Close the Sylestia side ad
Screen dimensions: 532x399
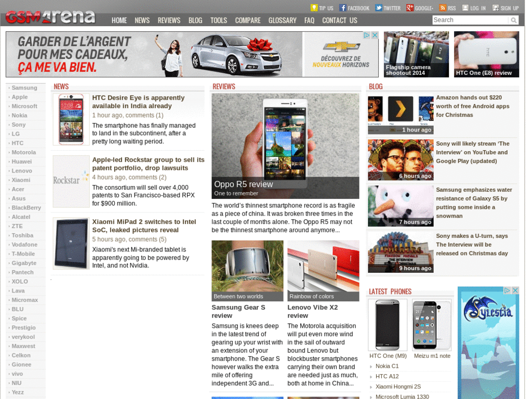pyautogui.click(x=515, y=290)
